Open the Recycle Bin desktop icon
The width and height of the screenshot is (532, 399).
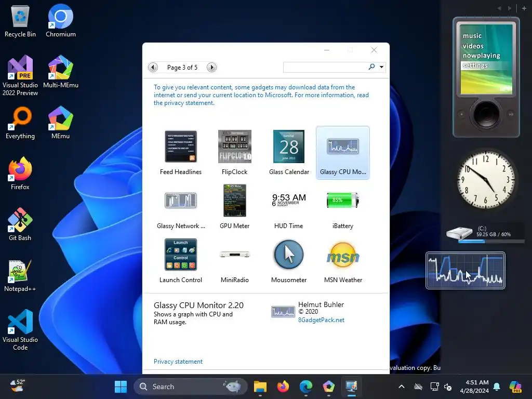pyautogui.click(x=20, y=21)
